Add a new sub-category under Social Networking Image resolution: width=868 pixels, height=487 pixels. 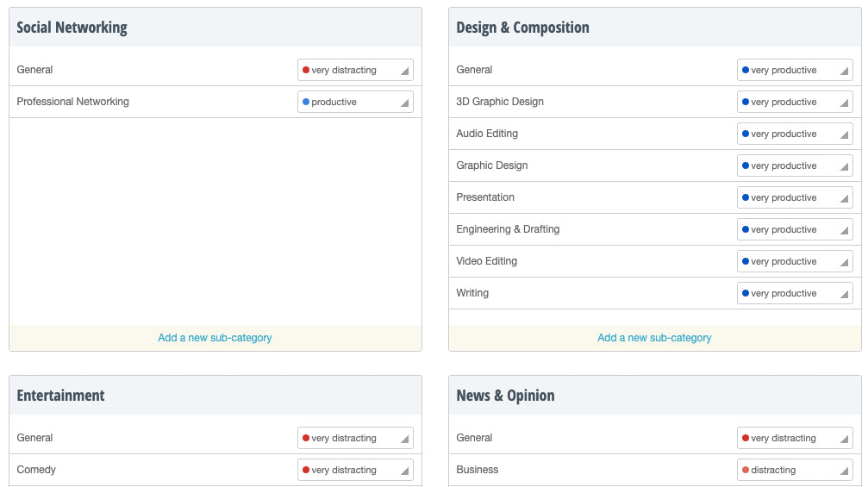point(215,338)
